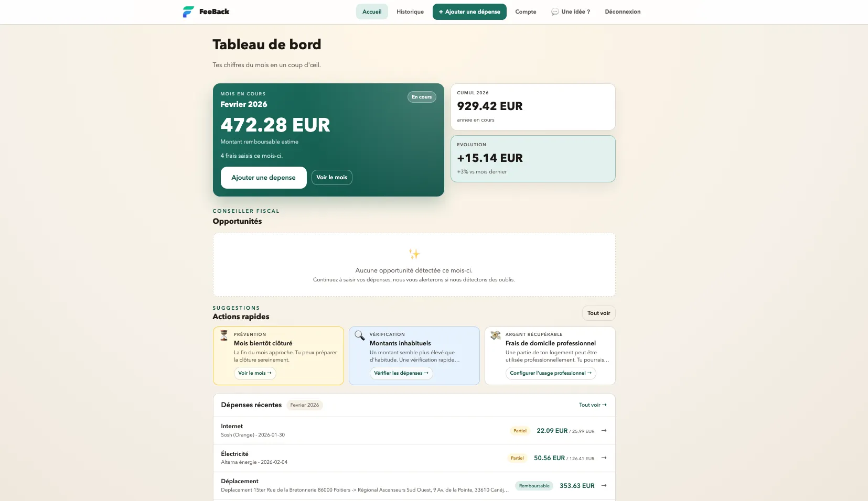Click Vérifier les dépenses button
868x501 pixels.
[x=401, y=373]
